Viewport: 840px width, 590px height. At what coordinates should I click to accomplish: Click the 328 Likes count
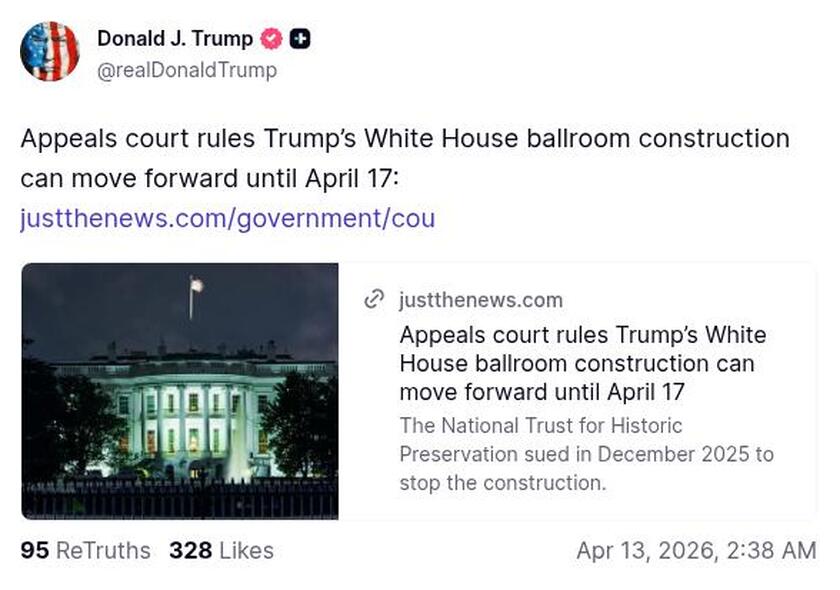coord(224,551)
